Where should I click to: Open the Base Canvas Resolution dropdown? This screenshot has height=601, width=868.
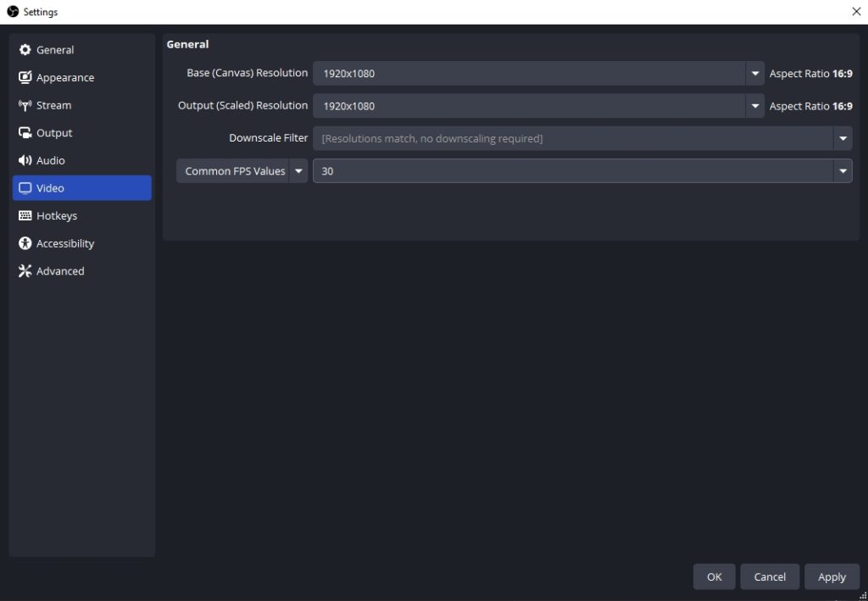pos(754,74)
